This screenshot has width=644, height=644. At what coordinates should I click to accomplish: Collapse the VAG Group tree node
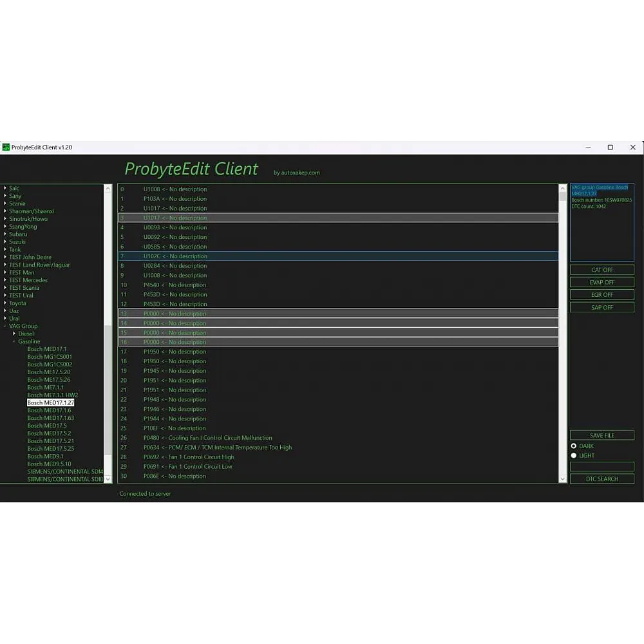pyautogui.click(x=5, y=326)
